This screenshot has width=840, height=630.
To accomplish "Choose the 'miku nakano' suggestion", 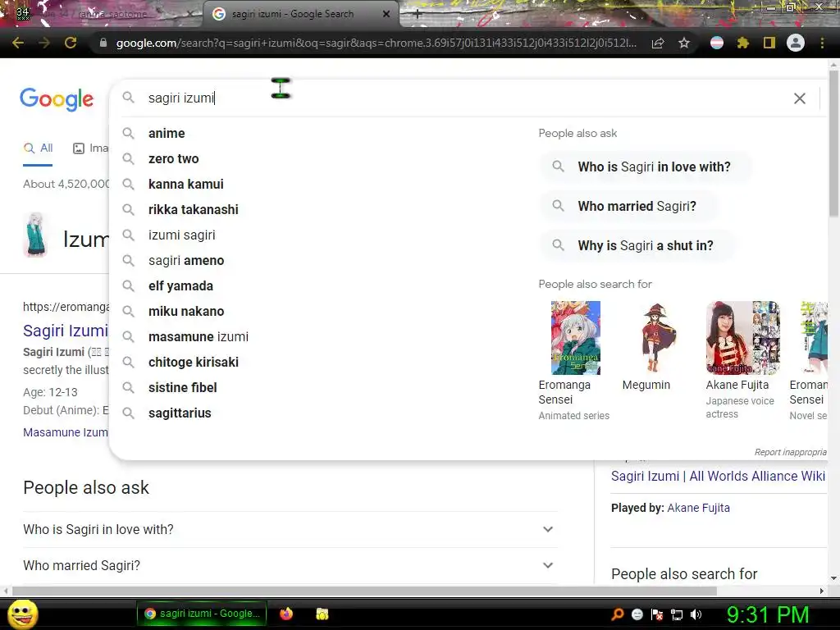I will click(186, 311).
